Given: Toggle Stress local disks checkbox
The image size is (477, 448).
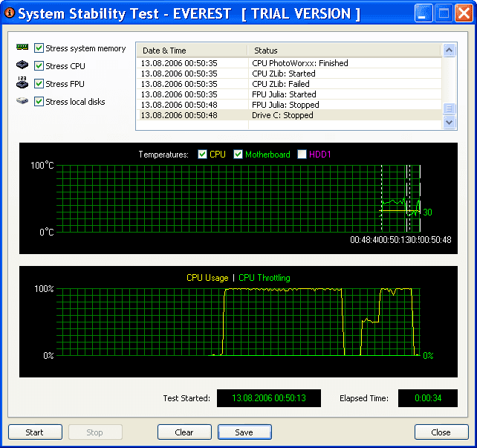Looking at the screenshot, I should [39, 101].
